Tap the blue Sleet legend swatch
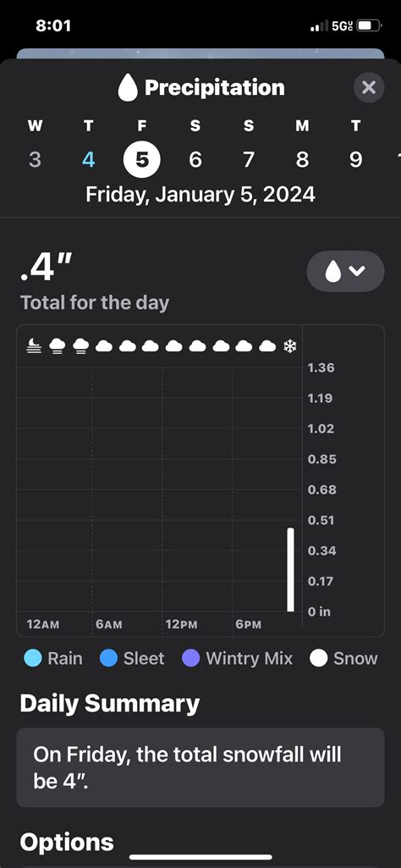 click(x=108, y=659)
